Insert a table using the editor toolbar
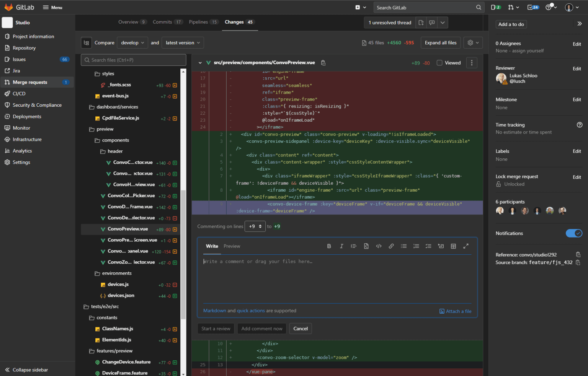The width and height of the screenshot is (588, 376). coord(453,246)
